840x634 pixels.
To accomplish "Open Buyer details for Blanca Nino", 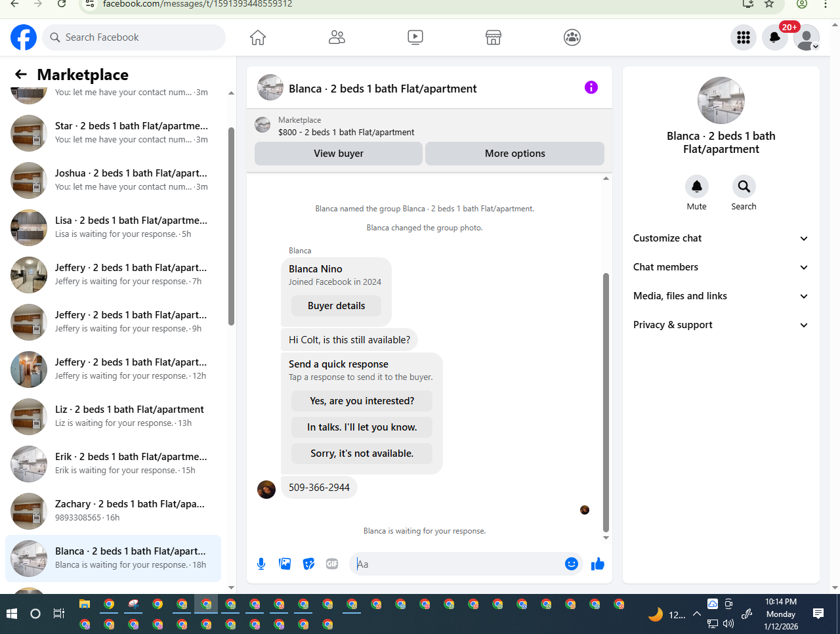I will pyautogui.click(x=337, y=306).
